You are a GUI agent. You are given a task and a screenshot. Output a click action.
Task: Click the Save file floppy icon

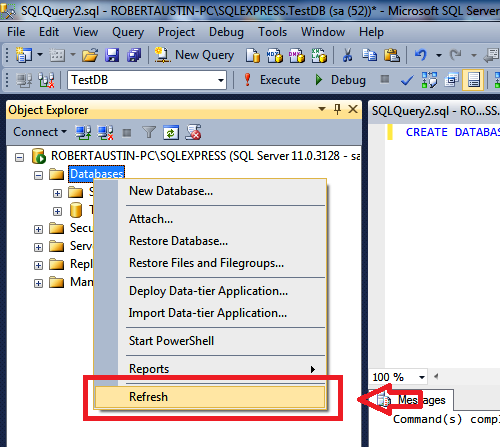(112, 55)
